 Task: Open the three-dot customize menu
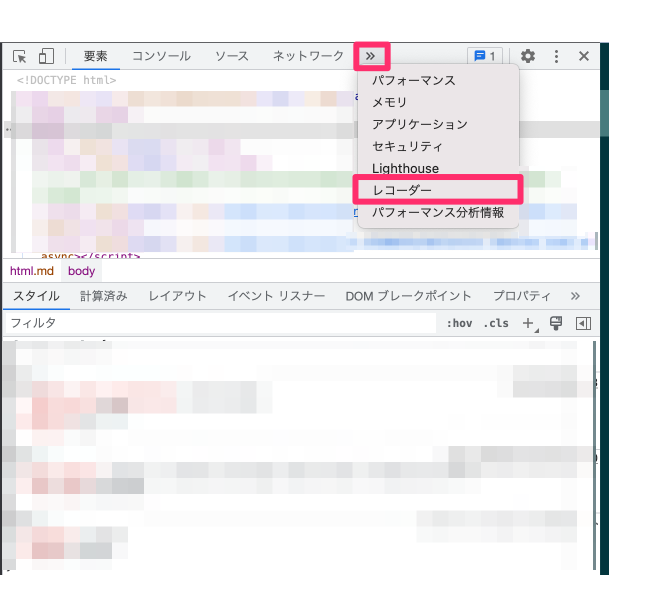556,56
